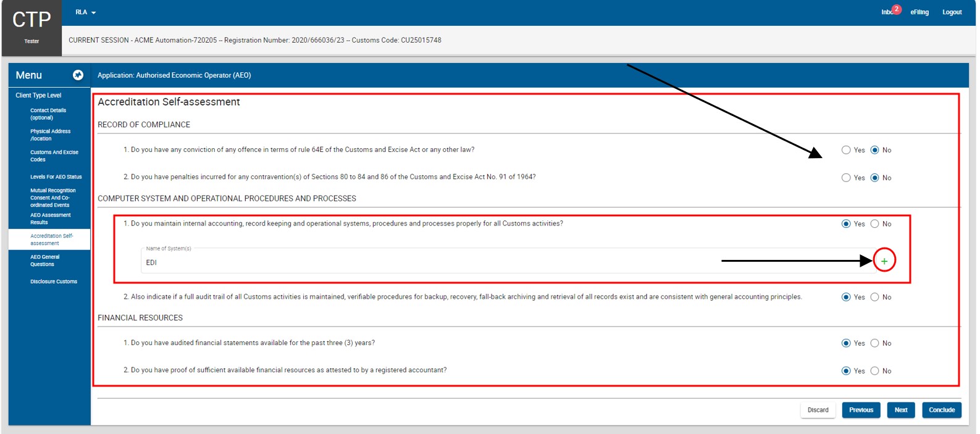Click the Previous button
This screenshot has height=434, width=980.
861,410
